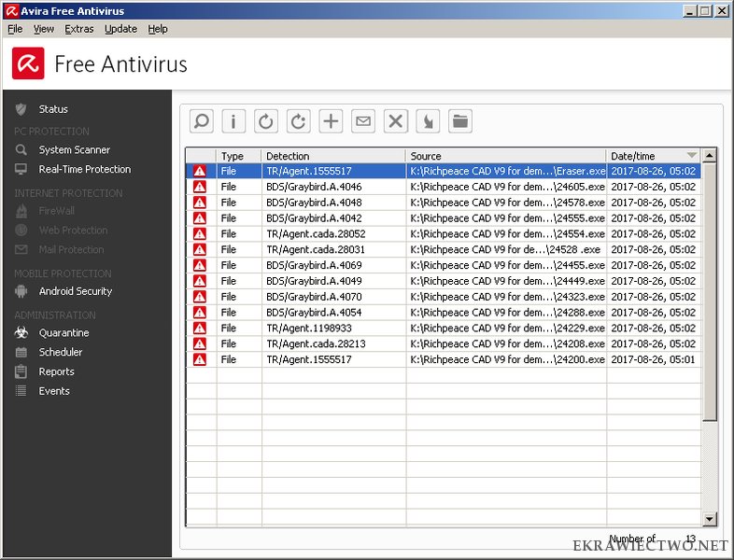Send object to Avira with envelope icon

pos(363,121)
